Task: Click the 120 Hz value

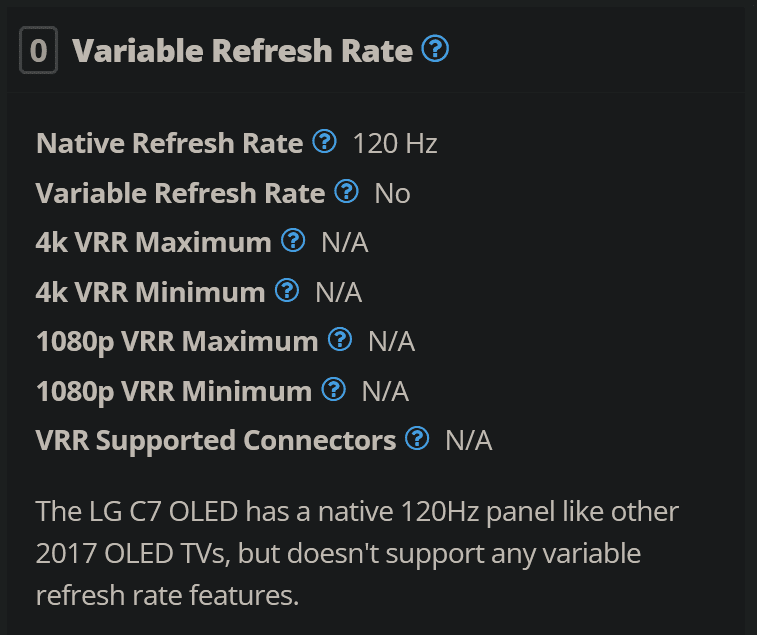Action: pos(395,144)
